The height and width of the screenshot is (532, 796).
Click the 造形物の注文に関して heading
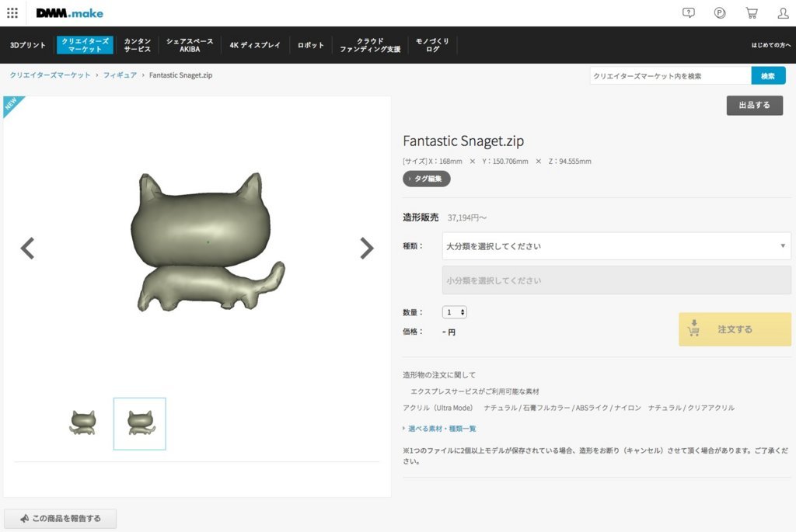point(439,375)
